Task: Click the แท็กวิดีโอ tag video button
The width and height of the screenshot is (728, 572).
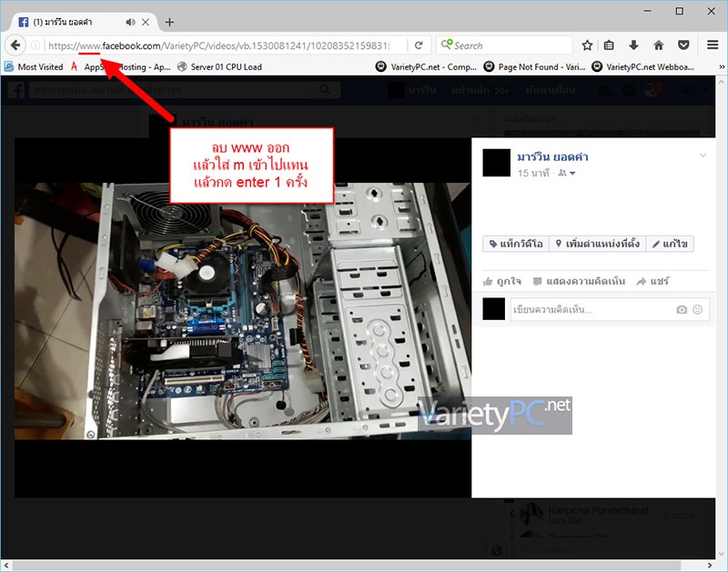Action: pos(516,244)
